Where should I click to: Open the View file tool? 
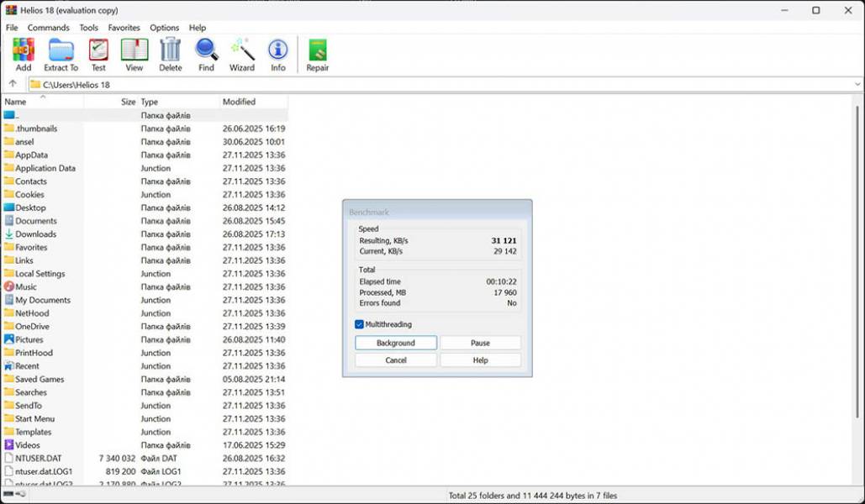134,52
